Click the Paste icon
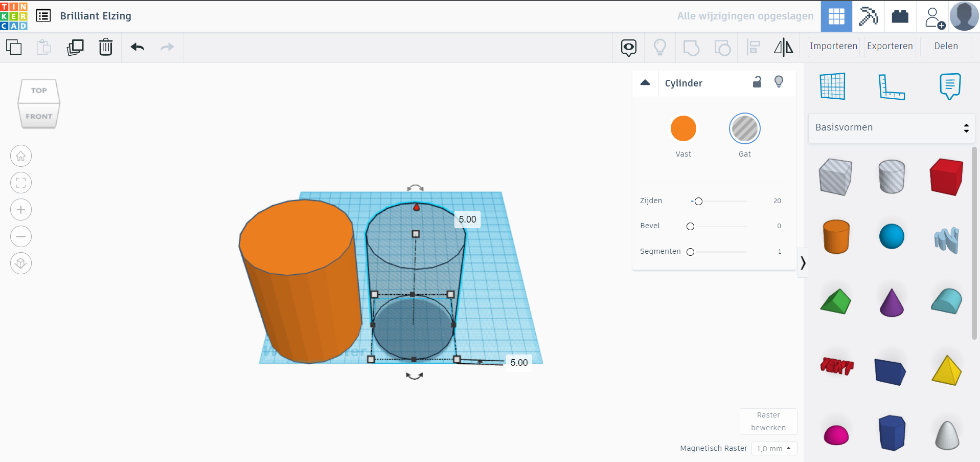 pyautogui.click(x=44, y=47)
